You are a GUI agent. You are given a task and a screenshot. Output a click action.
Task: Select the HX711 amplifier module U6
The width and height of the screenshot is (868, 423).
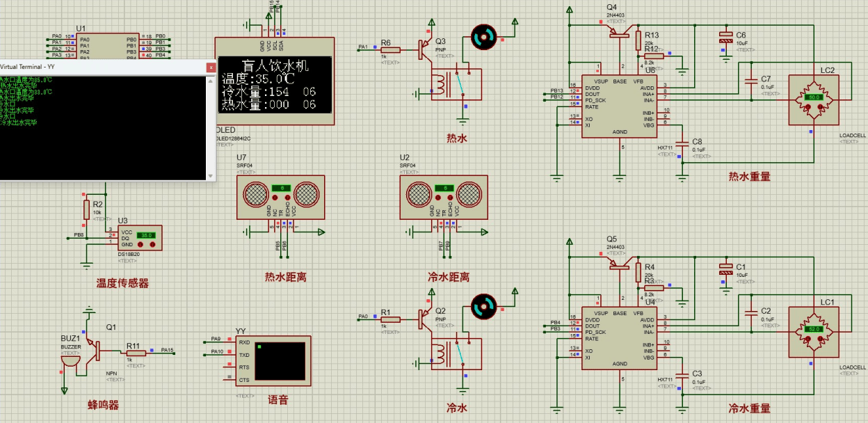click(619, 104)
